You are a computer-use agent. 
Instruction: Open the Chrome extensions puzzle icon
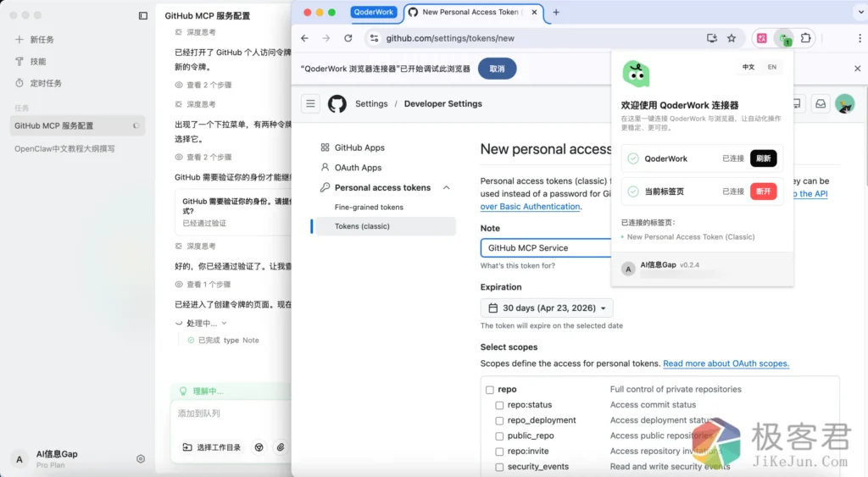805,38
